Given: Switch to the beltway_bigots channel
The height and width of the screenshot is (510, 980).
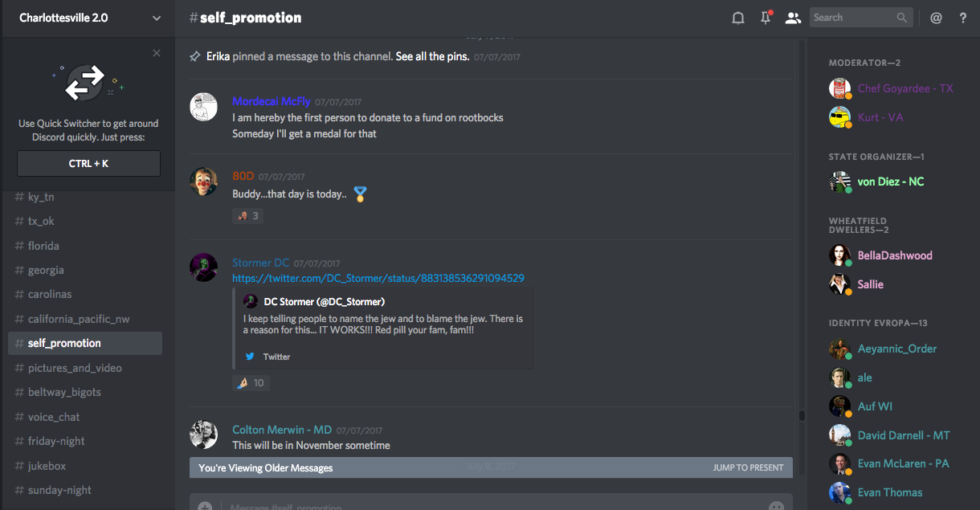Looking at the screenshot, I should pyautogui.click(x=64, y=392).
